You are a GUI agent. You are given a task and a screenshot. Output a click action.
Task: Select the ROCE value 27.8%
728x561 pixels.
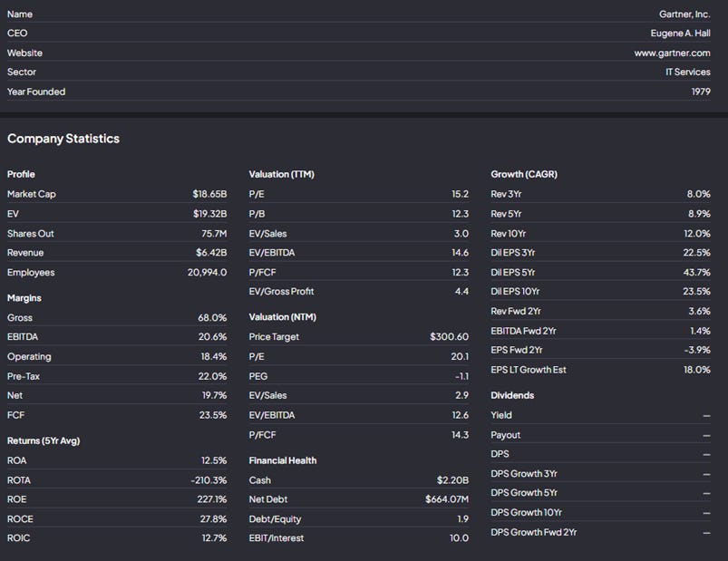214,519
